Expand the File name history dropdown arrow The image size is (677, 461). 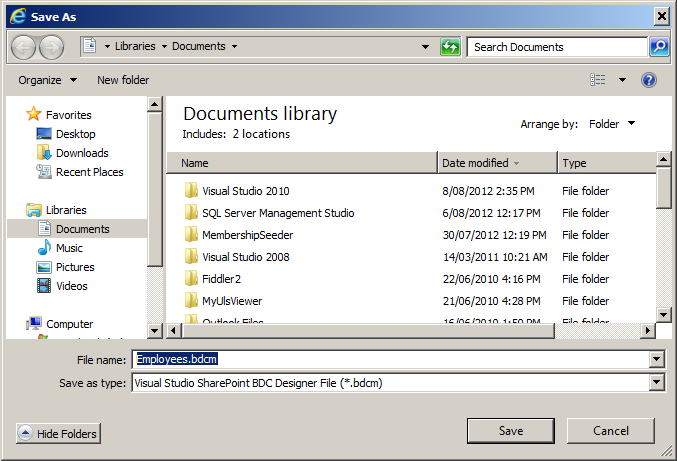pyautogui.click(x=657, y=360)
